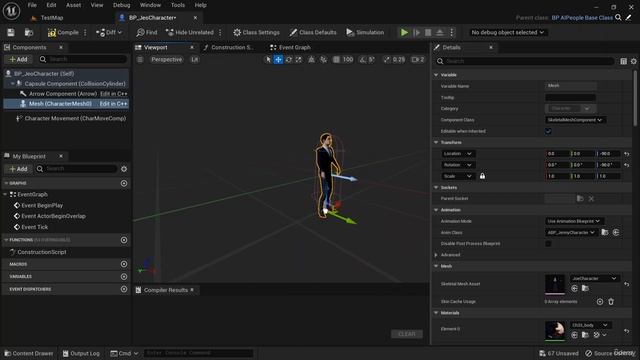This screenshot has width=640, height=360.
Task: Open the File menu
Action: pos(32,5)
